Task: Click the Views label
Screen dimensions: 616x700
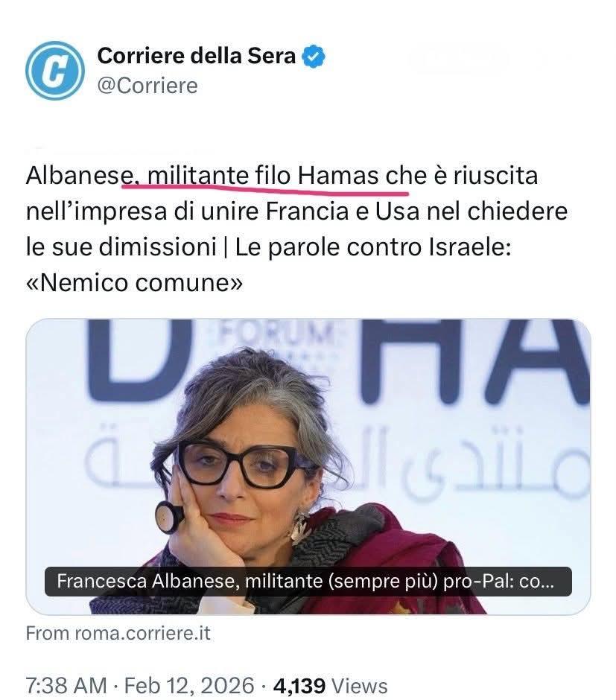Action: tap(360, 685)
